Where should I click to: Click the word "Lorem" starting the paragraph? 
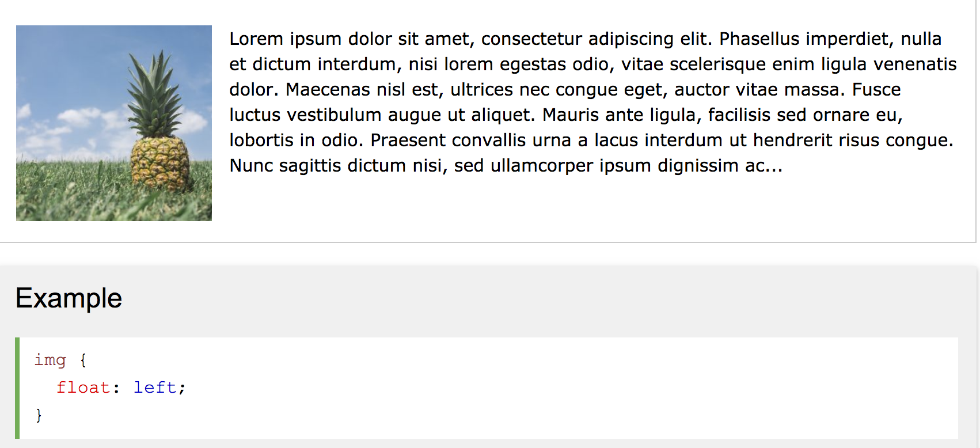click(256, 39)
